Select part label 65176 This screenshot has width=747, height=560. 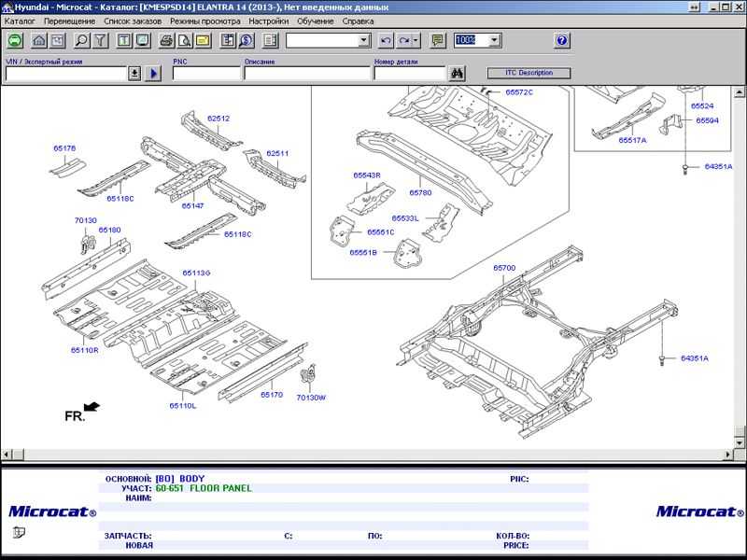click(x=64, y=148)
